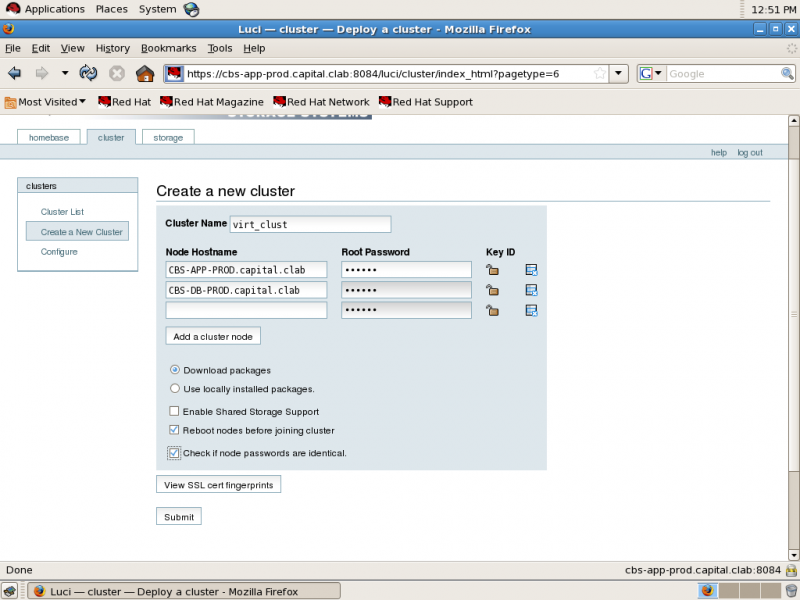Image resolution: width=800 pixels, height=600 pixels.
Task: Click the Google search magnifier icon
Action: [x=787, y=73]
